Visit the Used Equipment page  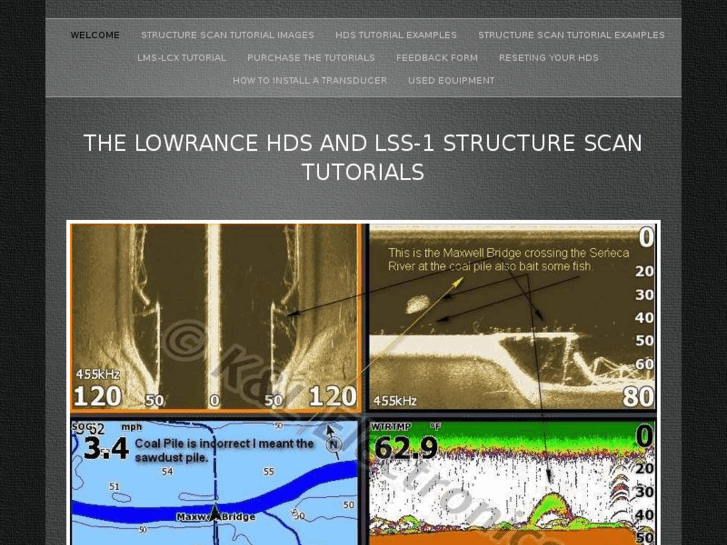click(451, 81)
